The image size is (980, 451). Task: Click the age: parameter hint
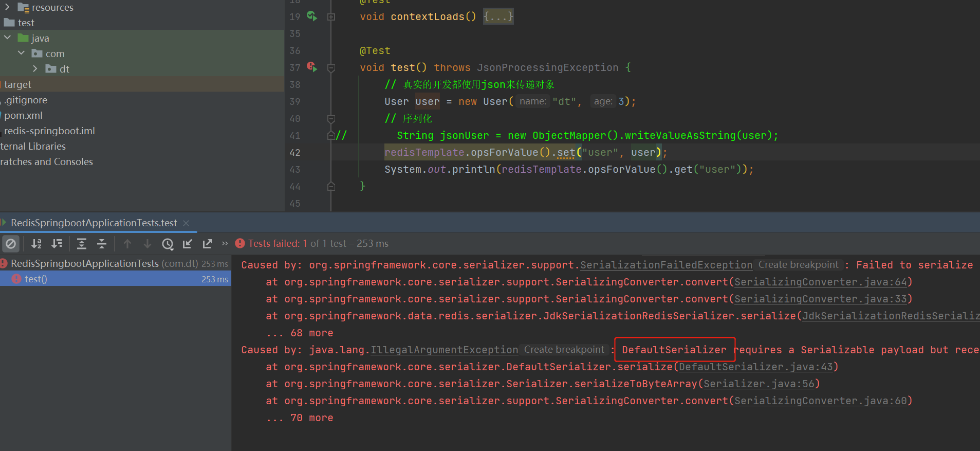[x=603, y=101]
